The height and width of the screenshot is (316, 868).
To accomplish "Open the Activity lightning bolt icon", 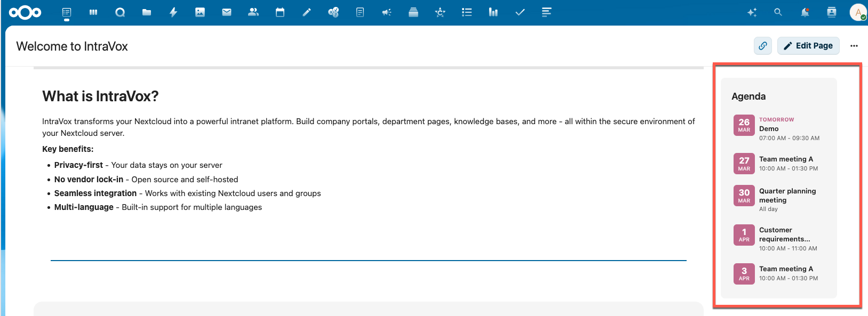I will 173,12.
